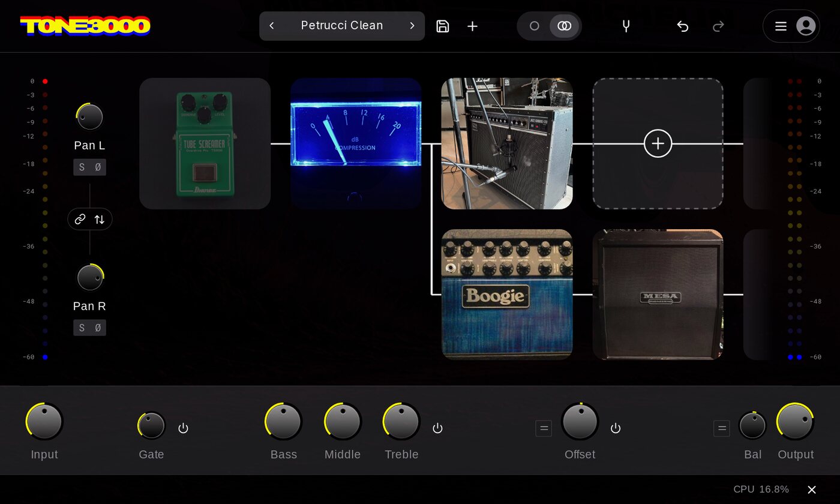Click the Bass knob
Image resolution: width=840 pixels, height=504 pixels.
[x=283, y=421]
